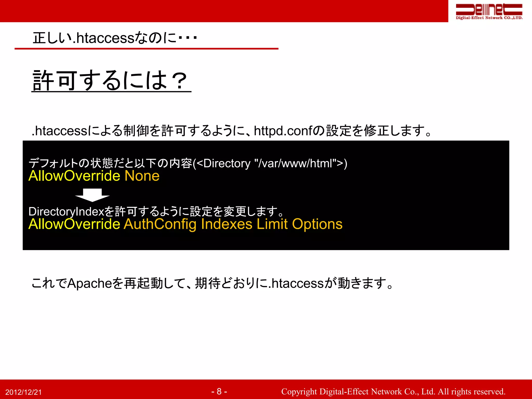Select 'AllowOverride AuthConfig Indexes Limit Options' line
This screenshot has width=532, height=399.
[x=185, y=224]
